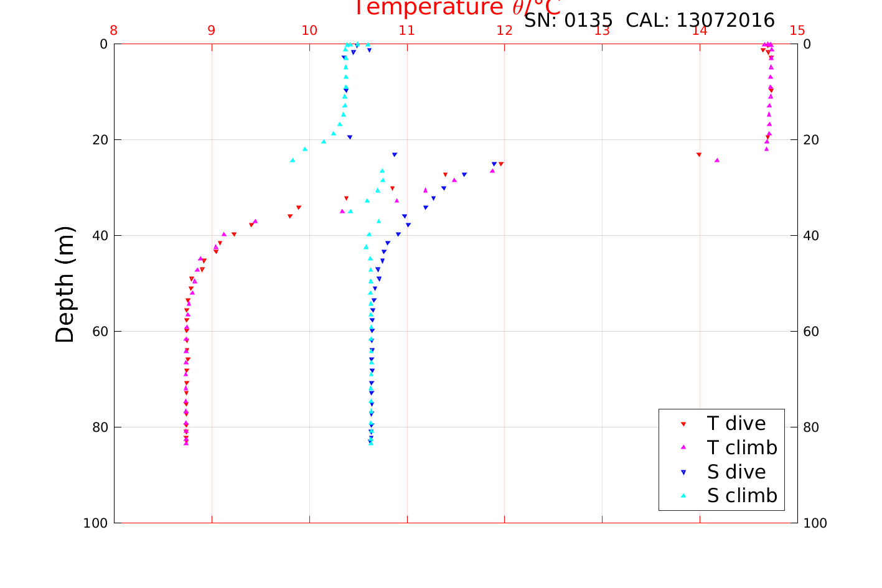882x588 pixels.
Task: Click the magenta T climb legend marker
Action: click(x=683, y=447)
